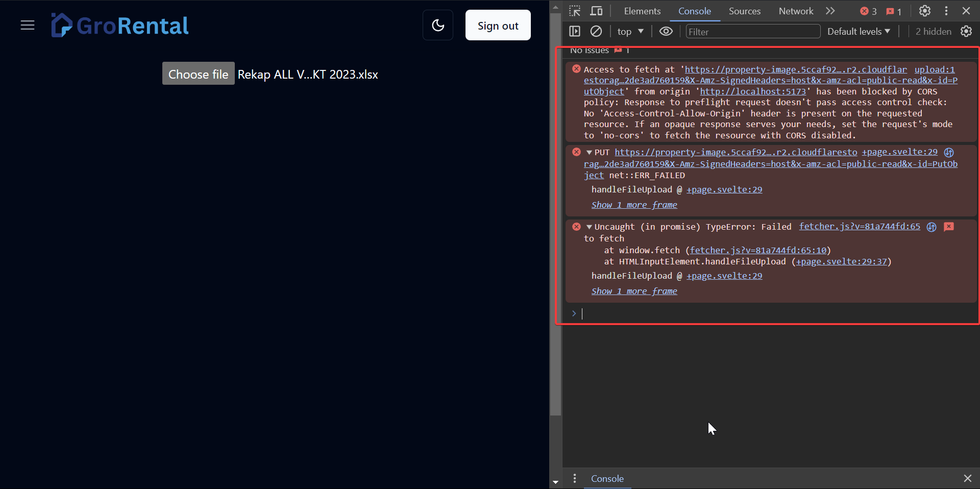This screenshot has width=980, height=489.
Task: Open the http://localhost:5173 origin link
Action: point(753,91)
